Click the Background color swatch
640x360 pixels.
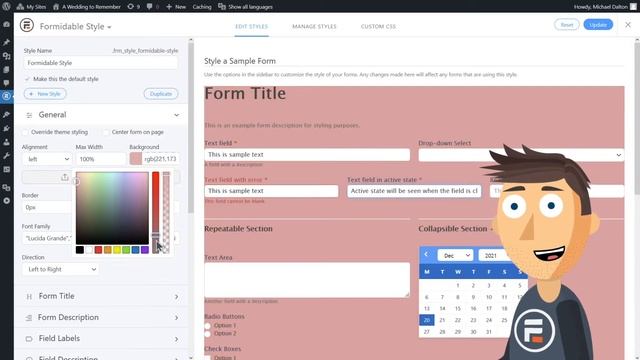tap(136, 159)
